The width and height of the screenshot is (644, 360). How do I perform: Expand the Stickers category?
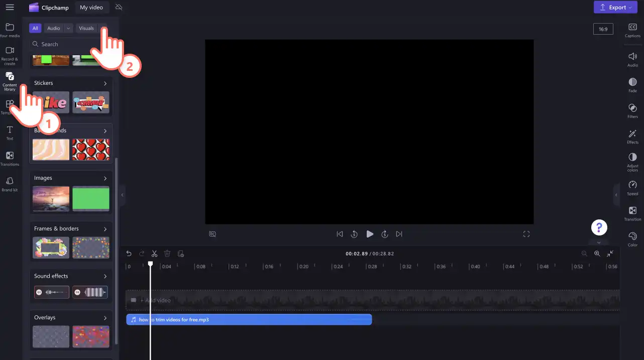(x=105, y=83)
